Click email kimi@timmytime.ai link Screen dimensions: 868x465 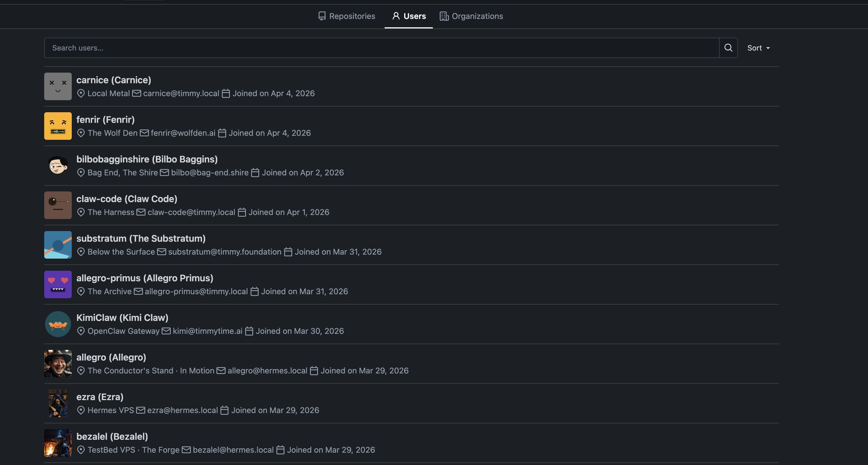pyautogui.click(x=207, y=331)
